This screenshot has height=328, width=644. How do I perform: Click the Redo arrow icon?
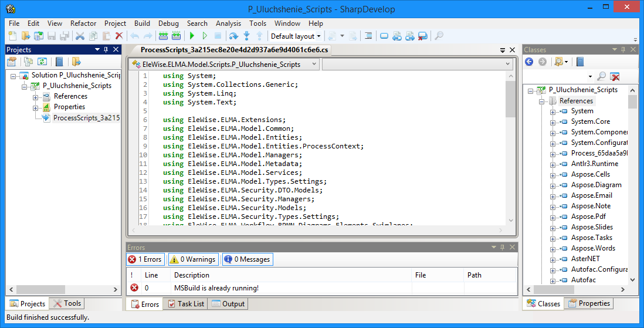click(x=148, y=36)
